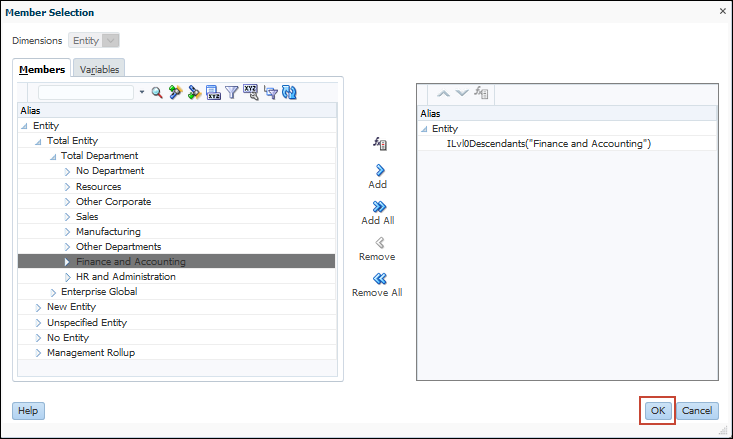The image size is (733, 439).
Task: Move selection up in the selected list
Action: 443,94
